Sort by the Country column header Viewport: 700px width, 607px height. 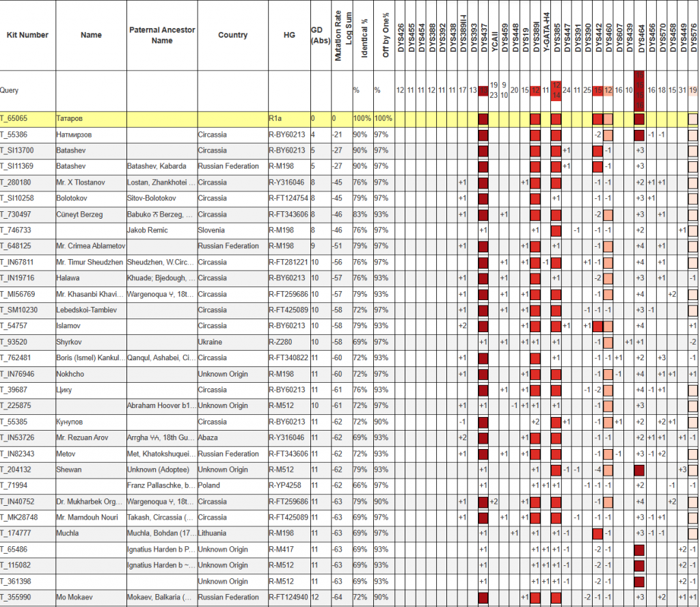coord(232,35)
